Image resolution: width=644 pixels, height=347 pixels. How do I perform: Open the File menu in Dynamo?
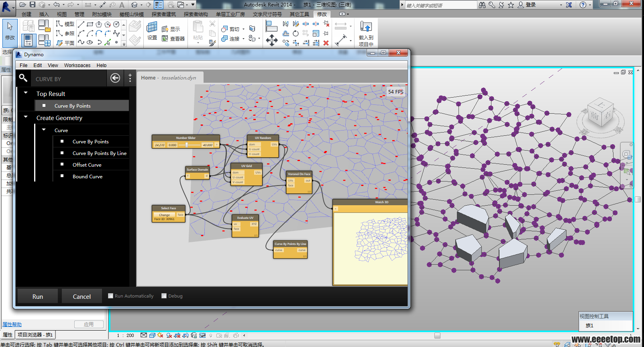(24, 65)
